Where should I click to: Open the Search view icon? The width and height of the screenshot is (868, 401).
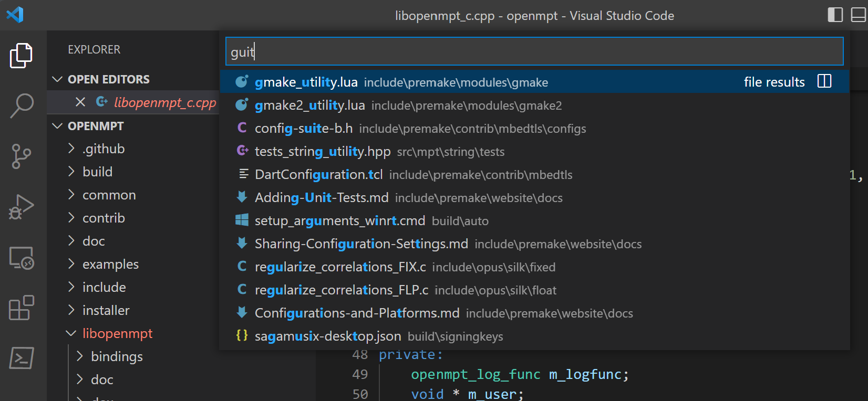click(x=21, y=105)
